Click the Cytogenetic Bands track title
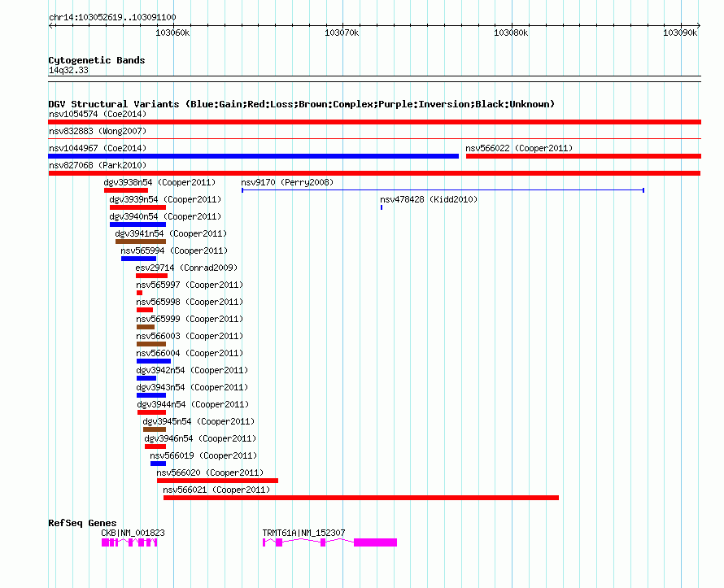 click(x=97, y=60)
